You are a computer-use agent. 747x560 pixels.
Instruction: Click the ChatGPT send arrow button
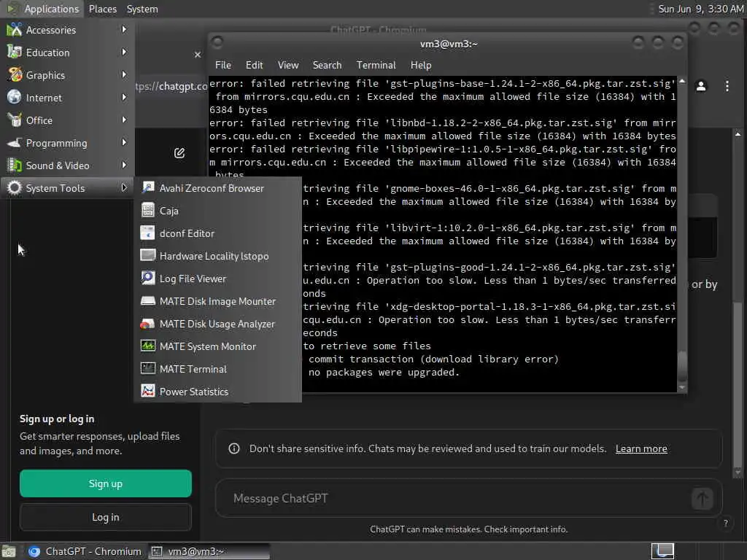click(x=703, y=499)
